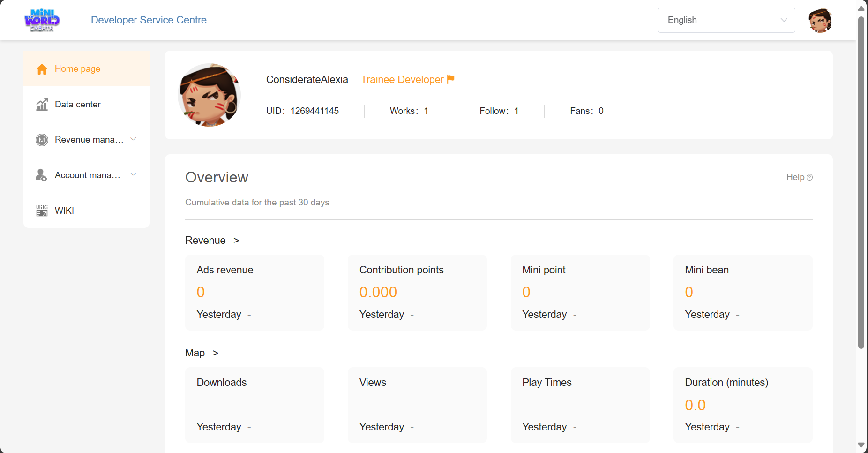The height and width of the screenshot is (453, 868).
Task: Open the English language dropdown
Action: point(726,20)
